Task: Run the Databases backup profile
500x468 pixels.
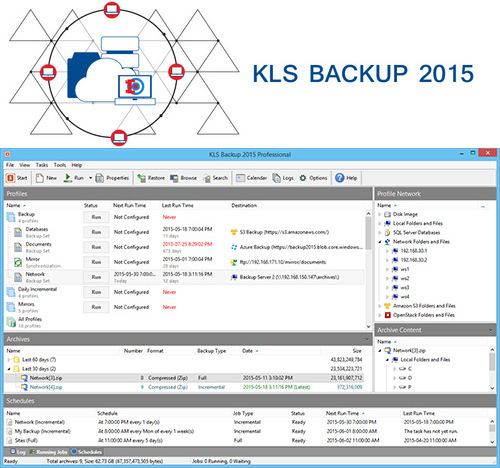Action: tap(96, 232)
